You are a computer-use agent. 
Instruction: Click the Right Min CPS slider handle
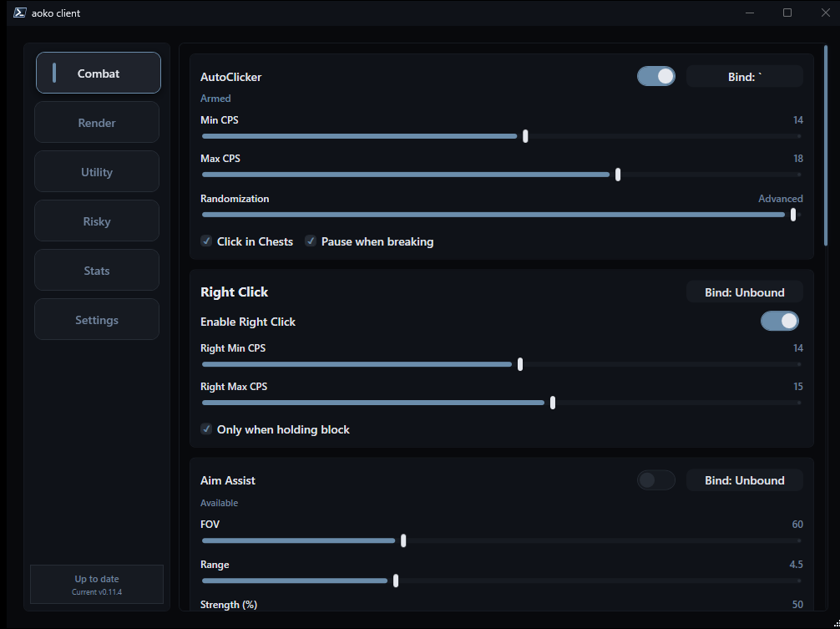point(520,364)
